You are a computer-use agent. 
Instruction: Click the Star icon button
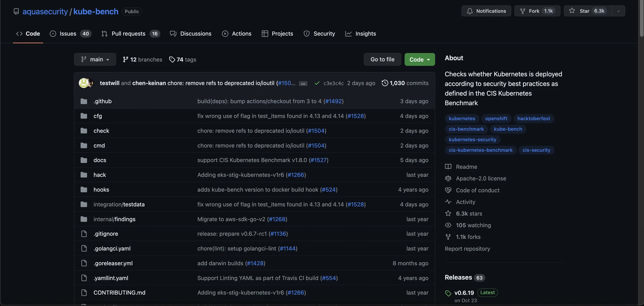(x=572, y=11)
